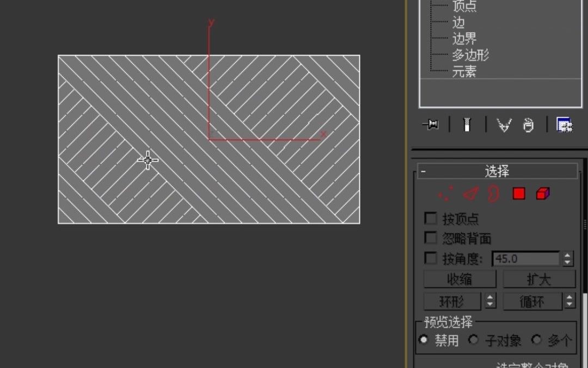Select 顶点 in the modifier stack
This screenshot has width=588, height=368.
[x=465, y=5]
